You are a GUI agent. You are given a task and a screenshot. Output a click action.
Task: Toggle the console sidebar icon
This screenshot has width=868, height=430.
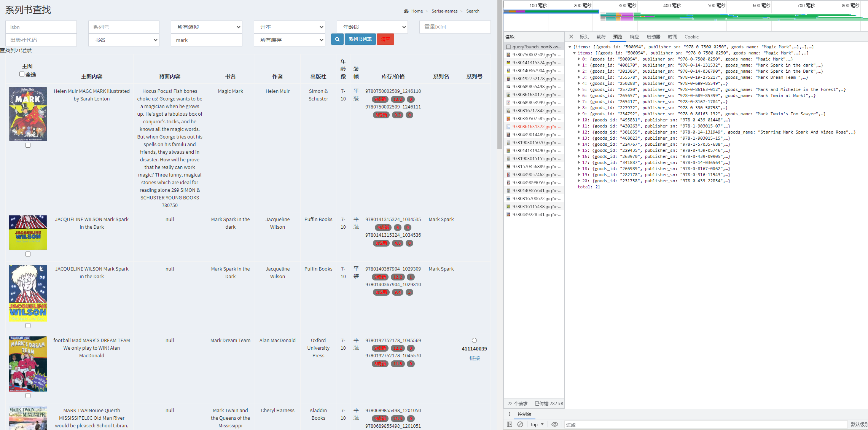tap(510, 424)
